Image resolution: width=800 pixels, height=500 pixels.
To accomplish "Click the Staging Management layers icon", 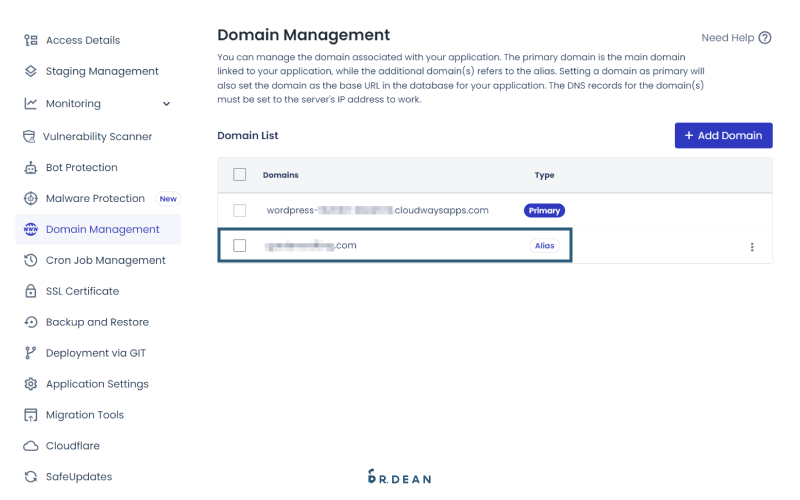I will (31, 71).
